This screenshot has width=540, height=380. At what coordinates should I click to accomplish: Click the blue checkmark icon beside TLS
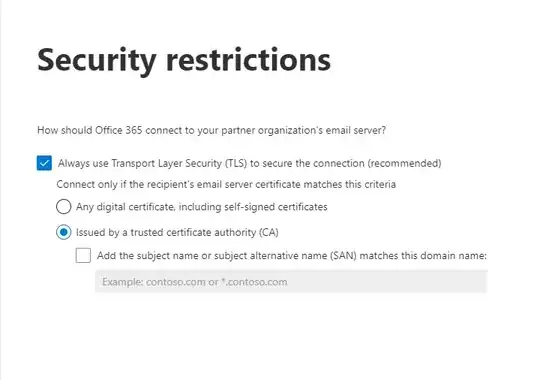tap(44, 163)
